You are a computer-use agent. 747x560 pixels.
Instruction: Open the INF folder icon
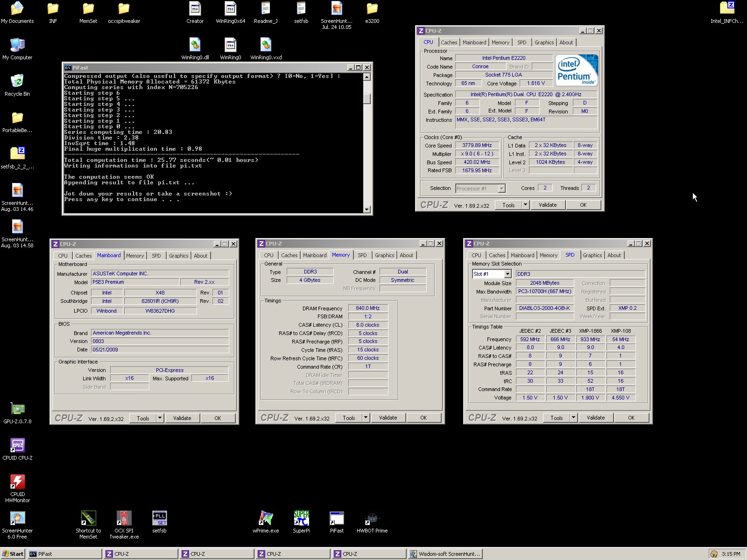(53, 13)
